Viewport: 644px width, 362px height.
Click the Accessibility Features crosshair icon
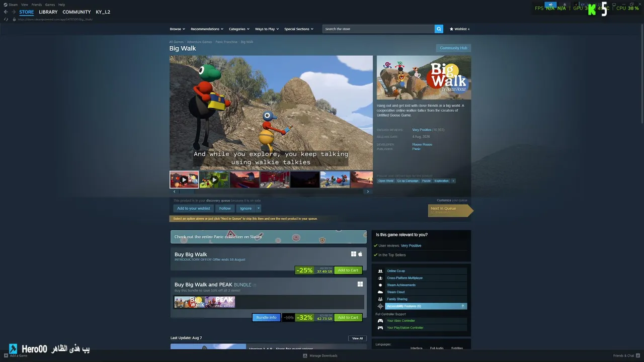point(380,306)
